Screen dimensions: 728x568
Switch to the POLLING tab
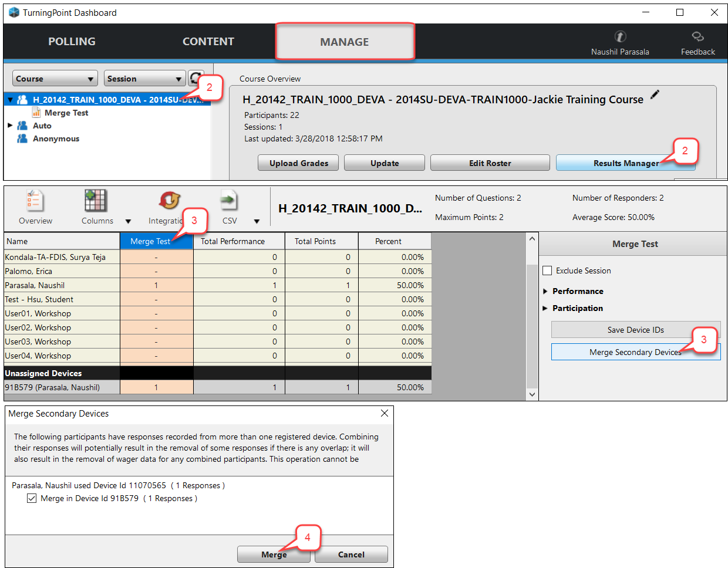coord(72,42)
